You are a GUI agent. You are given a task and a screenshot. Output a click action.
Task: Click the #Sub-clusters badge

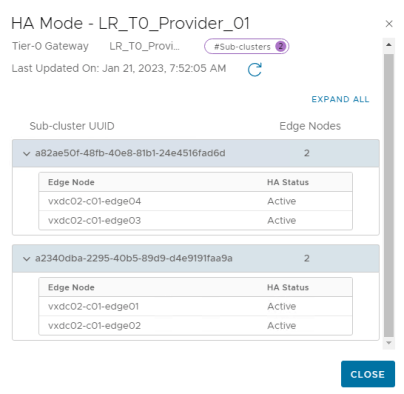click(246, 46)
